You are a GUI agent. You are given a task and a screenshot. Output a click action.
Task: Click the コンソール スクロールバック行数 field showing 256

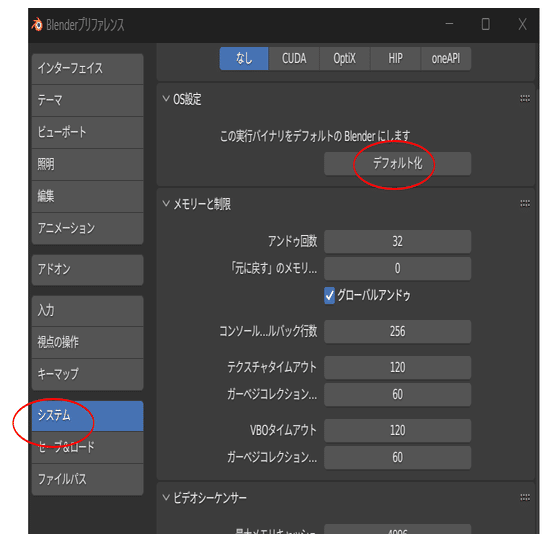pos(397,331)
